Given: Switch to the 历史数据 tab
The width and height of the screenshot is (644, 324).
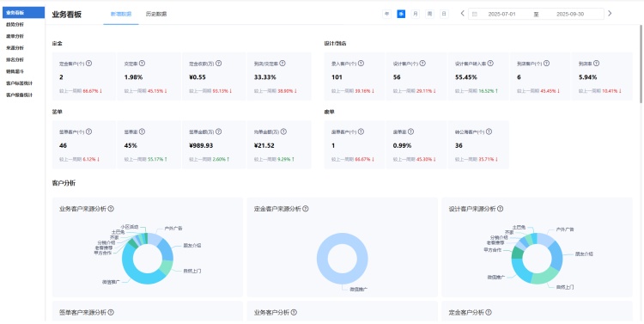Looking at the screenshot, I should tap(156, 15).
